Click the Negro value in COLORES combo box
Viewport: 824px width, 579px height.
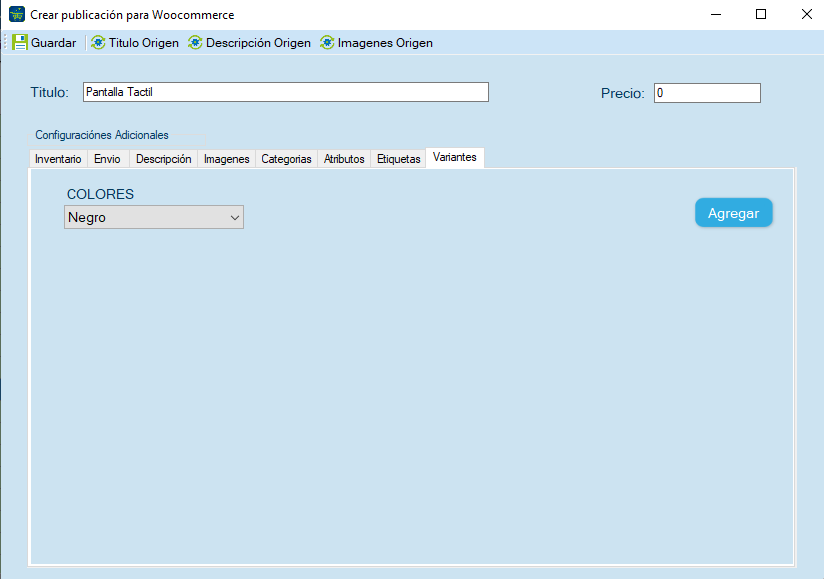click(87, 218)
